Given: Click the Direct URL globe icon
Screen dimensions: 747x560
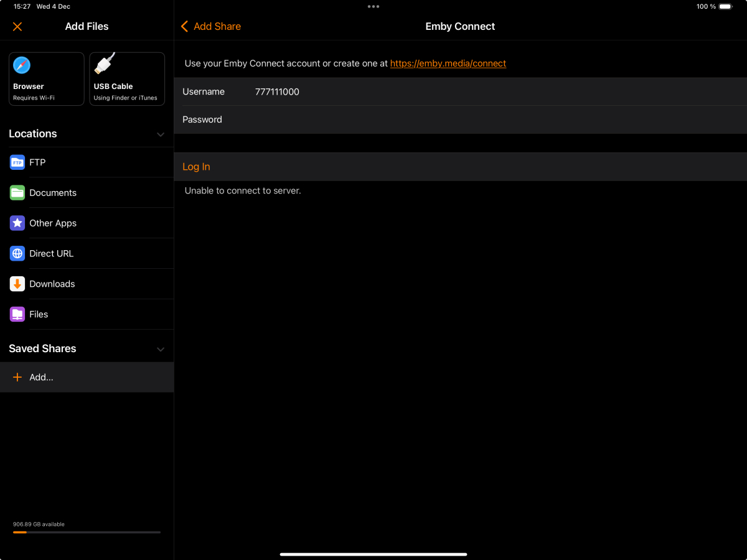Looking at the screenshot, I should (x=17, y=253).
